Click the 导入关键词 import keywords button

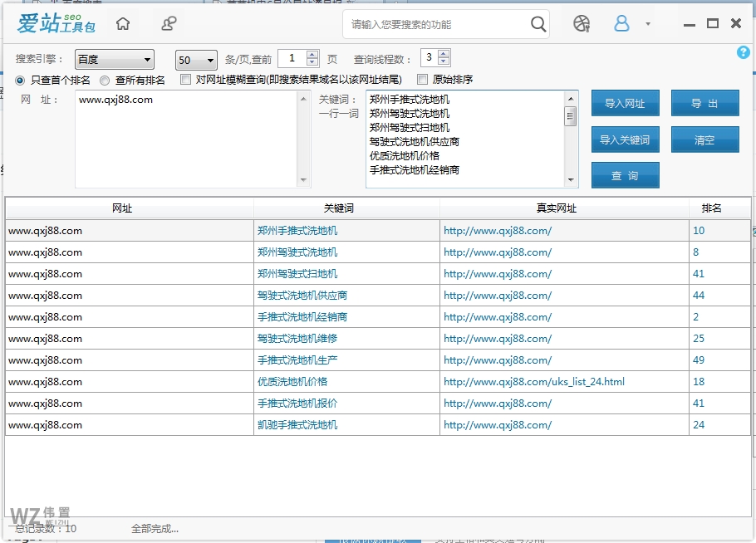coord(625,139)
